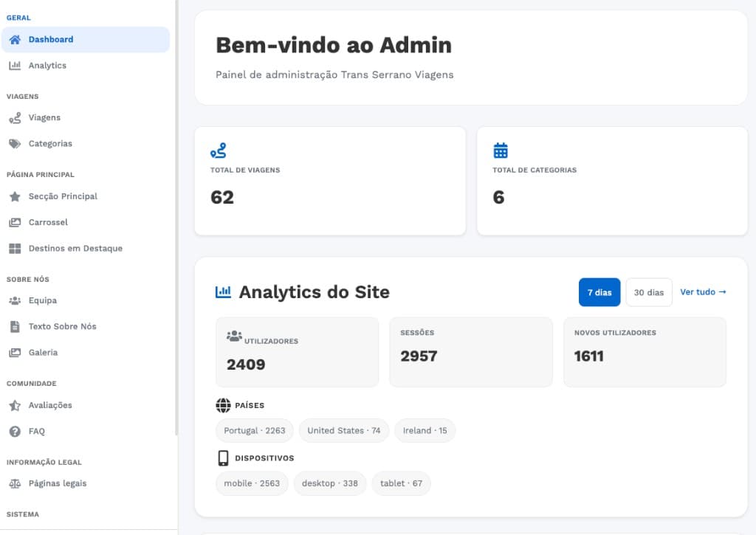Click the globe icon next to Países
The height and width of the screenshot is (535, 756).
(x=223, y=405)
